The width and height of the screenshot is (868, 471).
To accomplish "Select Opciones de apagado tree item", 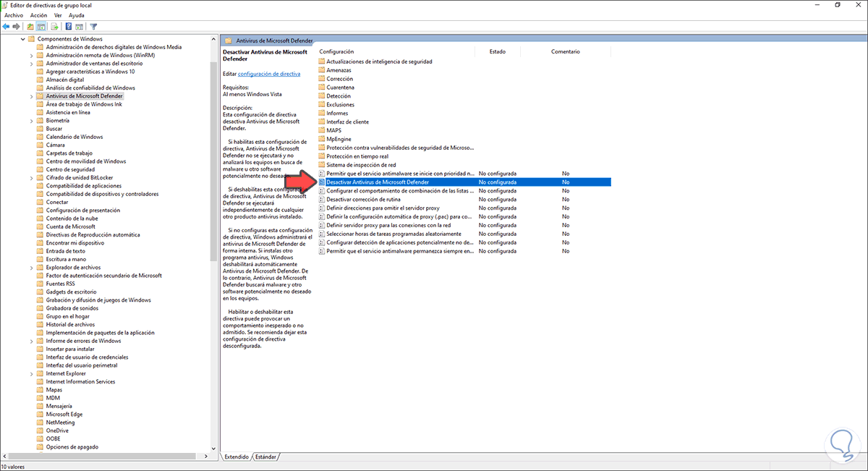I will (72, 447).
